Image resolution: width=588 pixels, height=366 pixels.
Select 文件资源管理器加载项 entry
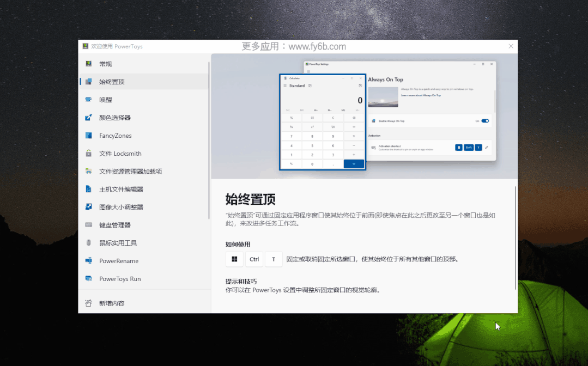point(144,171)
